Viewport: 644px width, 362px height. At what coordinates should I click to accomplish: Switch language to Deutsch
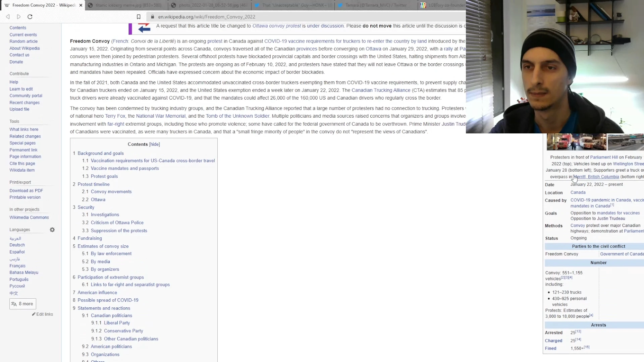17,245
